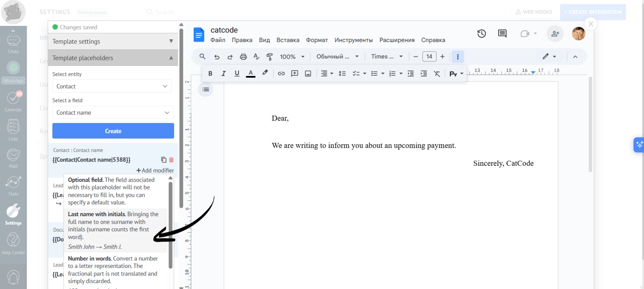644x289 pixels.
Task: Open the Select entity Contact dropdown
Action: coord(112,86)
